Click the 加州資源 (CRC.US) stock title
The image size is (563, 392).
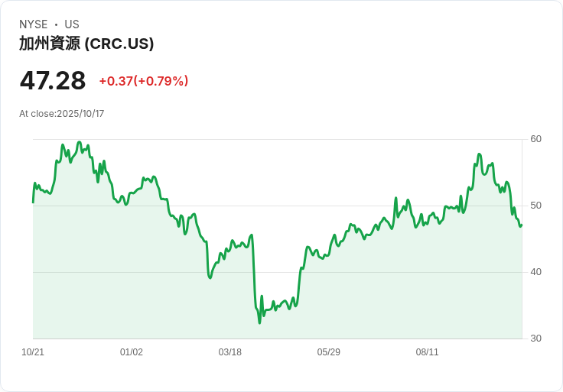(x=86, y=44)
